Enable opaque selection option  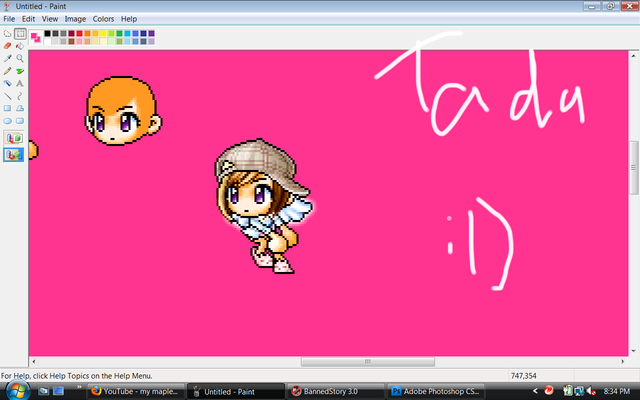pyautogui.click(x=13, y=138)
